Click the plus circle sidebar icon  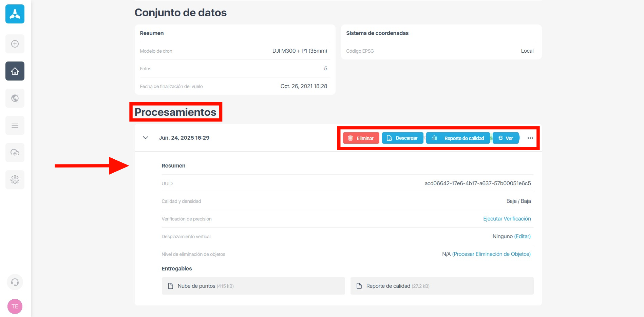(15, 44)
